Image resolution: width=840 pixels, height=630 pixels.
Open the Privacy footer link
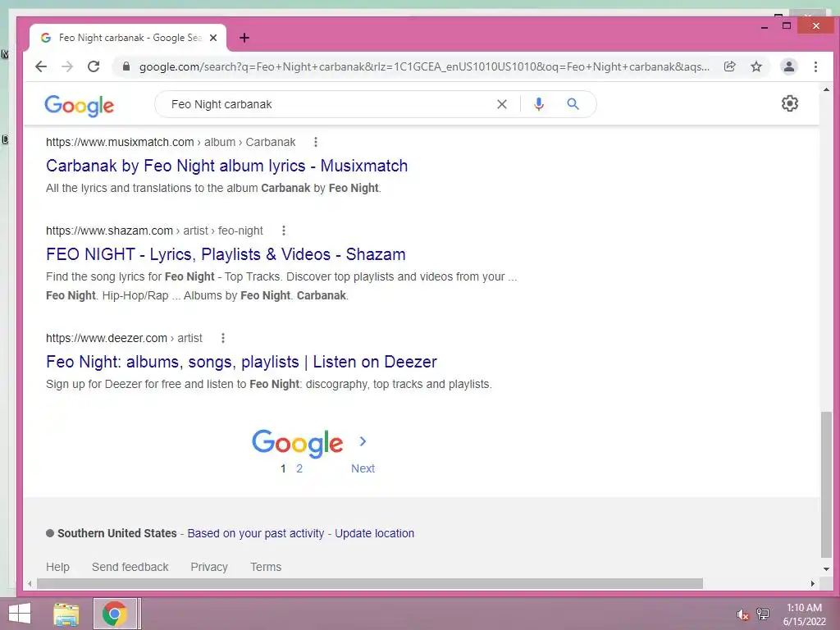click(209, 567)
